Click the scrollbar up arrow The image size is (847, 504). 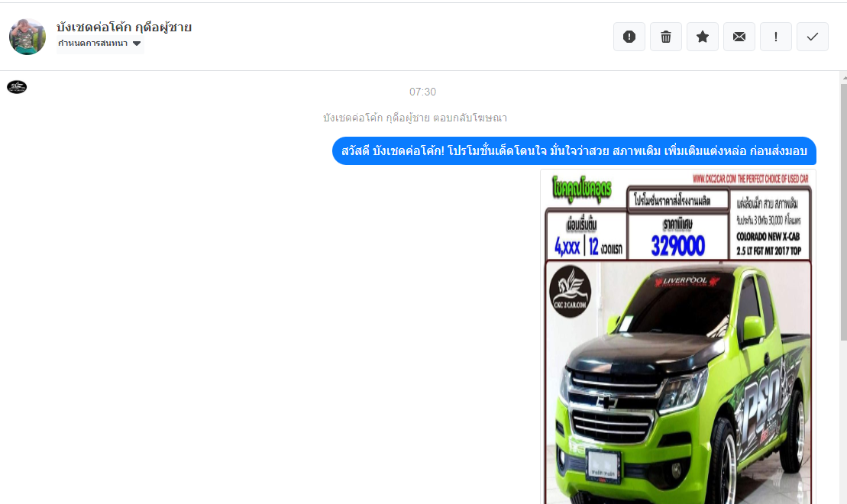844,79
